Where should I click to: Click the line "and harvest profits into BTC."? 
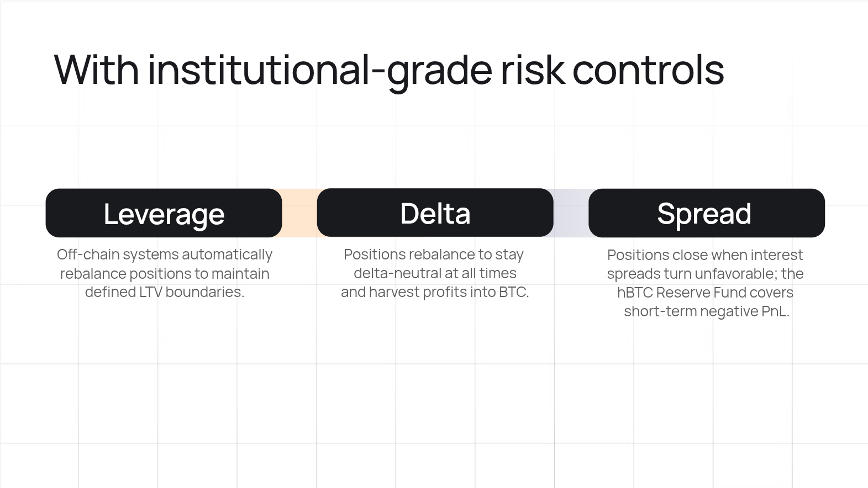click(435, 292)
